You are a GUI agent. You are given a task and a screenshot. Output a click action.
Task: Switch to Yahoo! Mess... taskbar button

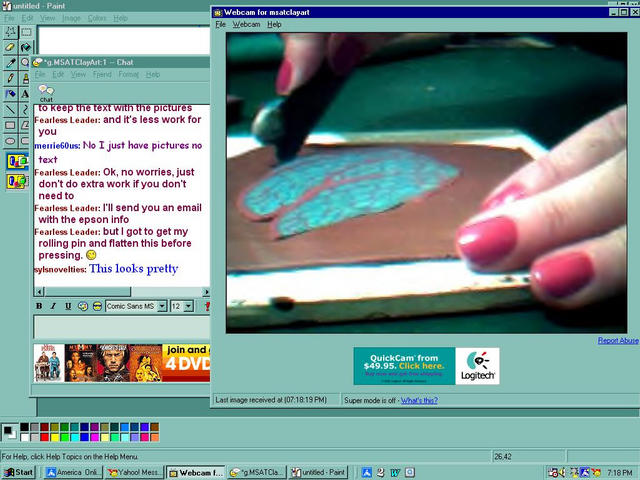click(135, 472)
